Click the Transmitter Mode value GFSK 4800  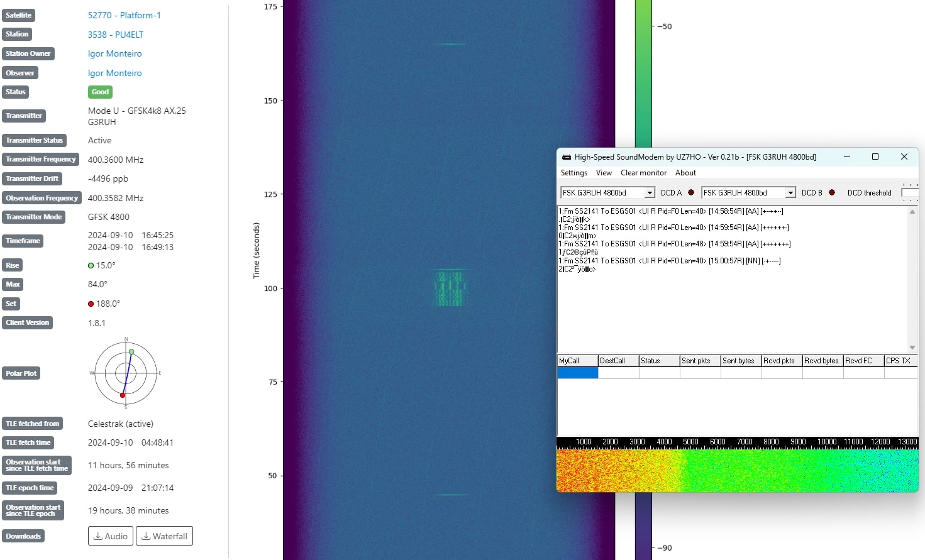(109, 217)
